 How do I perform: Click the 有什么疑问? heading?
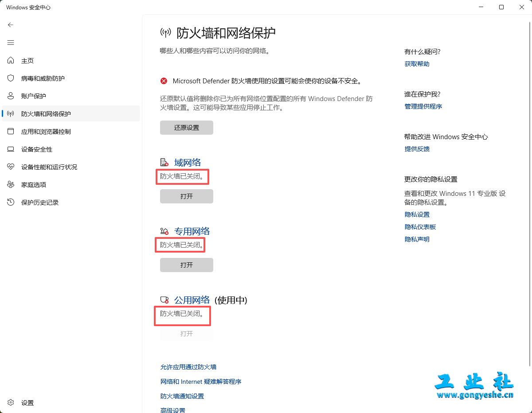pyautogui.click(x=422, y=52)
